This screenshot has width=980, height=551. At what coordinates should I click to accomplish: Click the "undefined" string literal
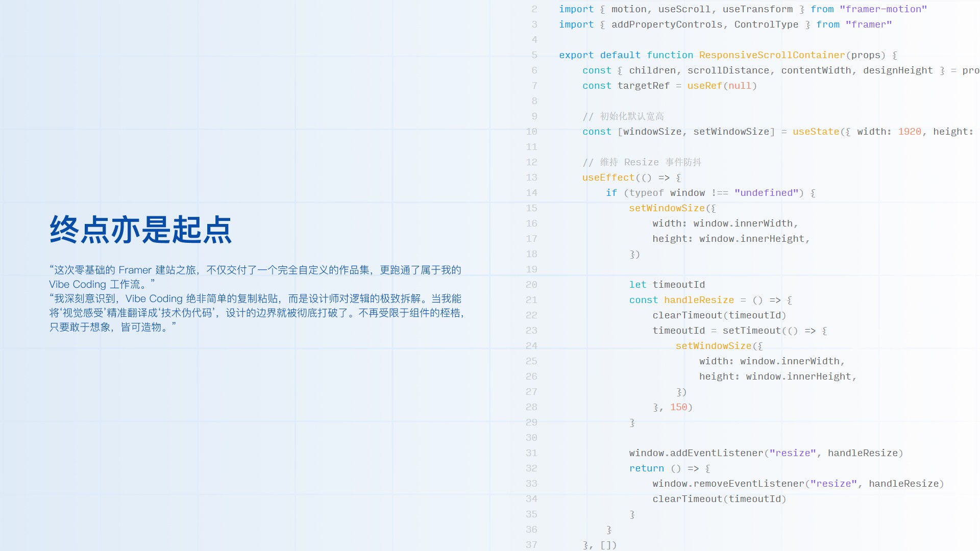click(766, 193)
